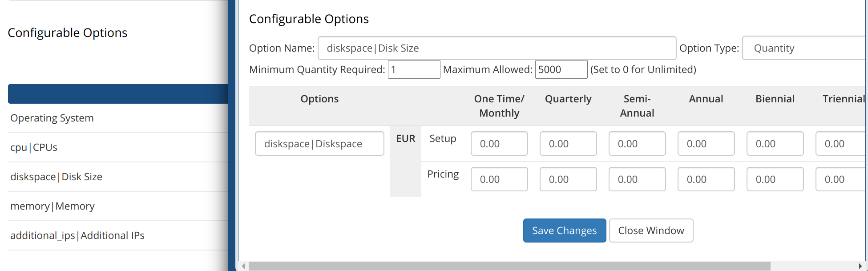The width and height of the screenshot is (868, 271).
Task: Edit Setup price for One Time/Monthly
Action: tap(499, 143)
